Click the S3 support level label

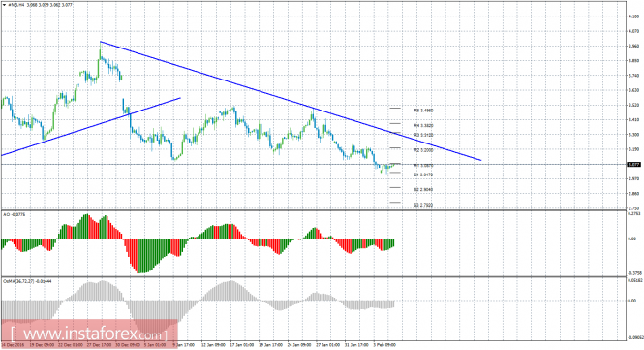423,205
